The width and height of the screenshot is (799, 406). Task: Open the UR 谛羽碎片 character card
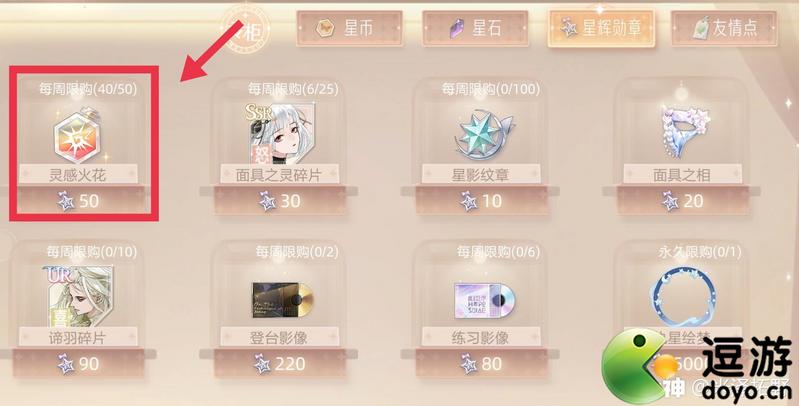pos(79,296)
